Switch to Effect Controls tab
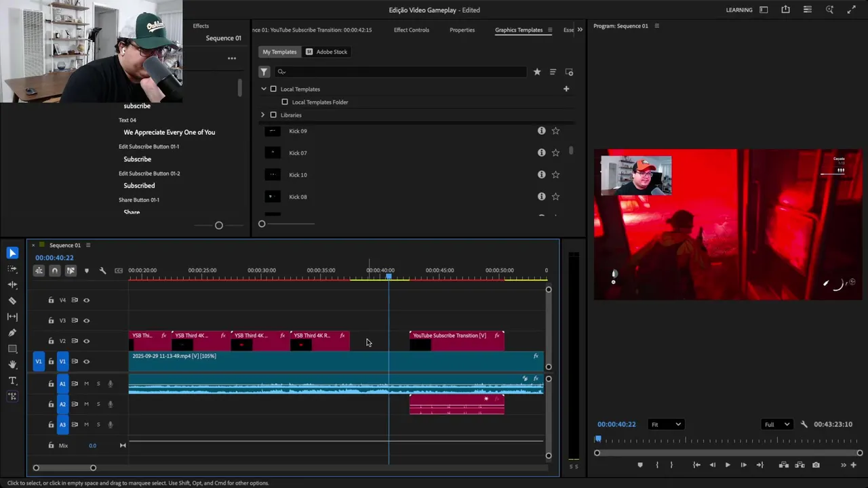The width and height of the screenshot is (868, 488). tap(412, 30)
